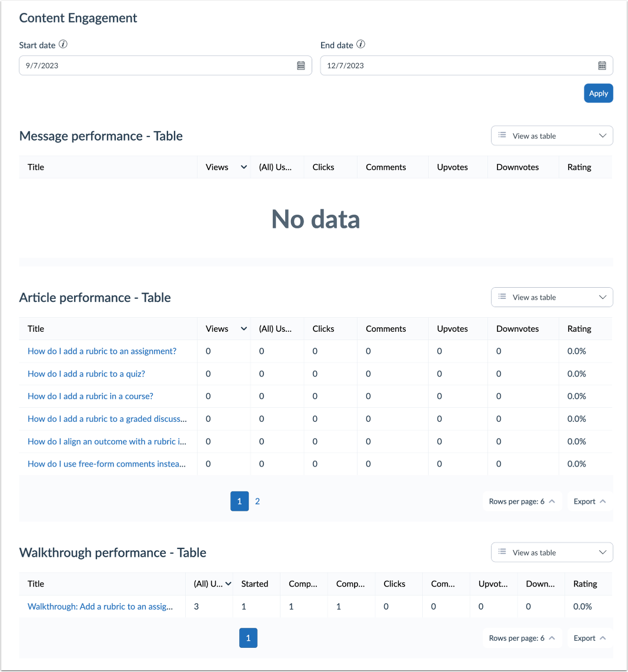Click the info icon next to End date

[360, 44]
